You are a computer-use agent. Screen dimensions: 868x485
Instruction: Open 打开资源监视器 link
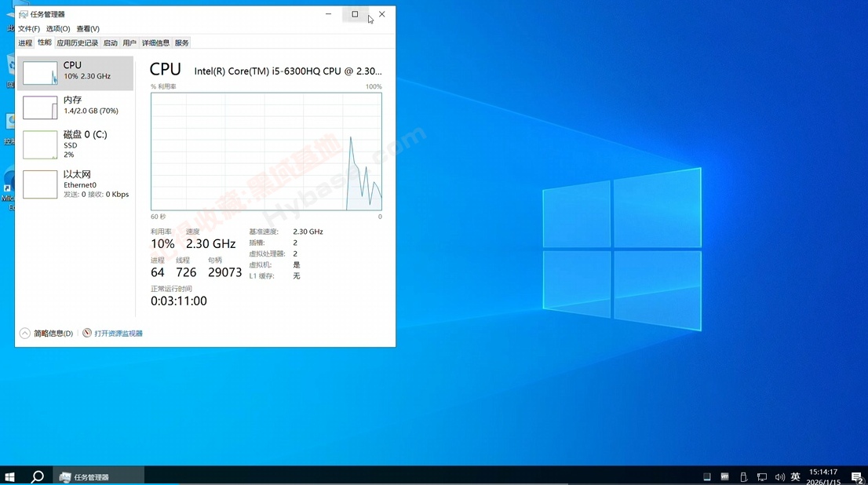pyautogui.click(x=119, y=334)
